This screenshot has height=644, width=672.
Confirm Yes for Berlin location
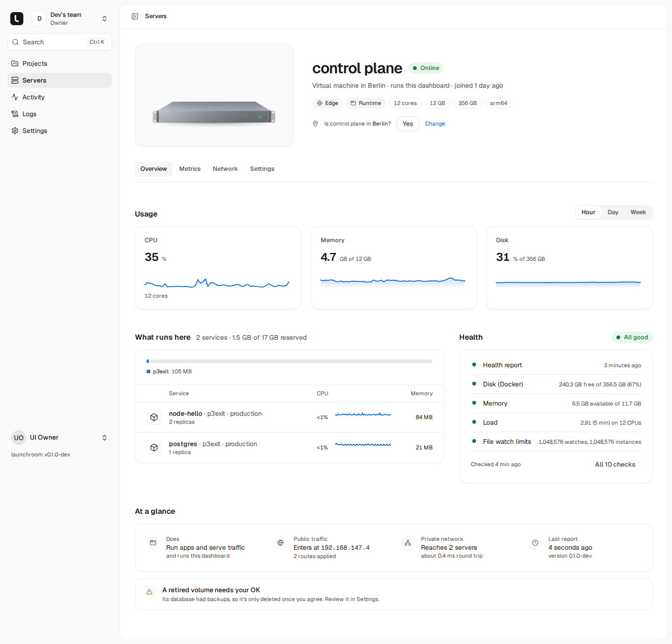coord(408,124)
